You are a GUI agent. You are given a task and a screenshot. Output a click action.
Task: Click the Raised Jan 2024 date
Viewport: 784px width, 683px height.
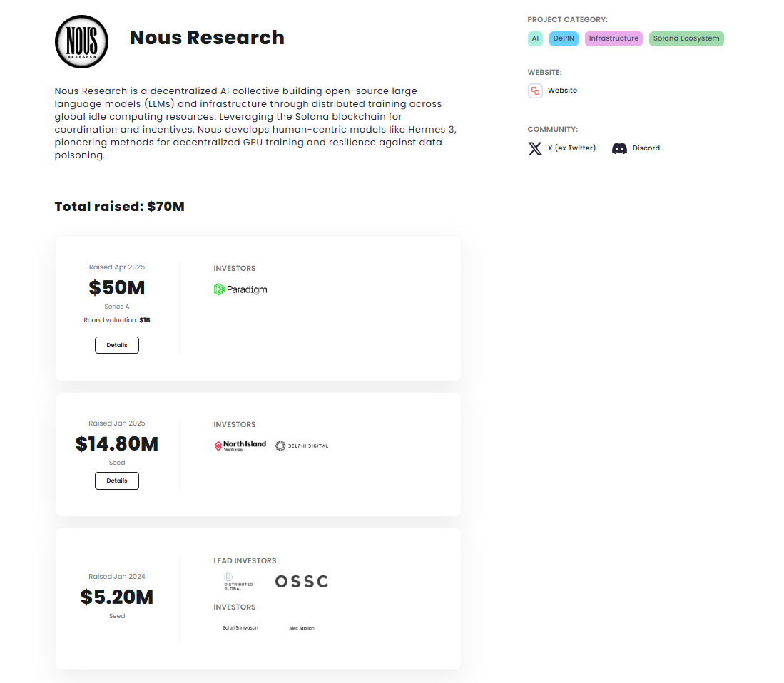(117, 577)
